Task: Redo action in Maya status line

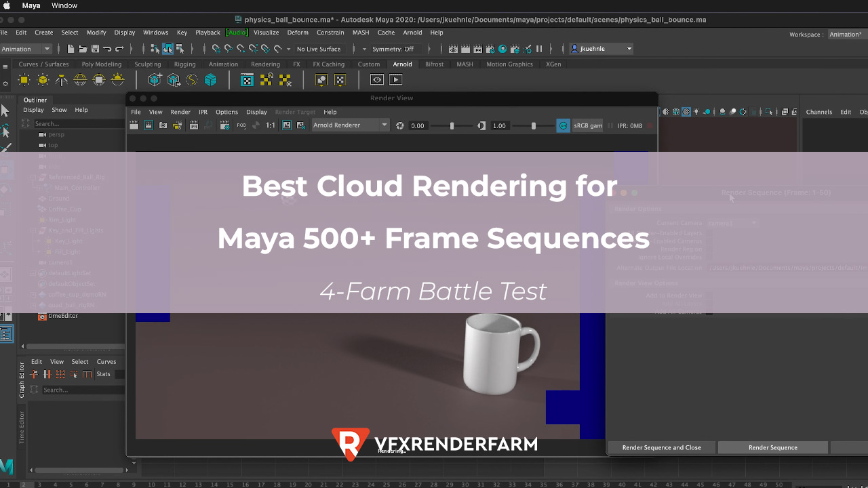Action: [119, 49]
